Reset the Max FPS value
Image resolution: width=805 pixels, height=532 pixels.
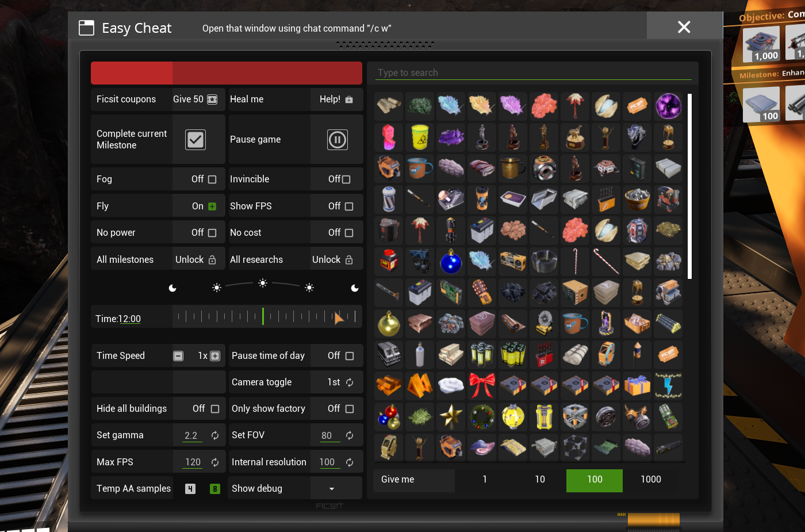[x=215, y=462]
